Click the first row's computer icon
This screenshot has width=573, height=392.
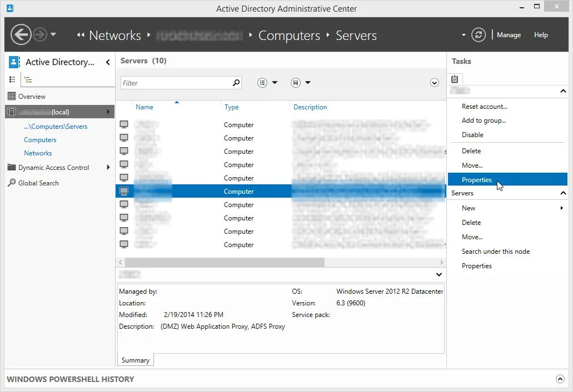pos(124,124)
